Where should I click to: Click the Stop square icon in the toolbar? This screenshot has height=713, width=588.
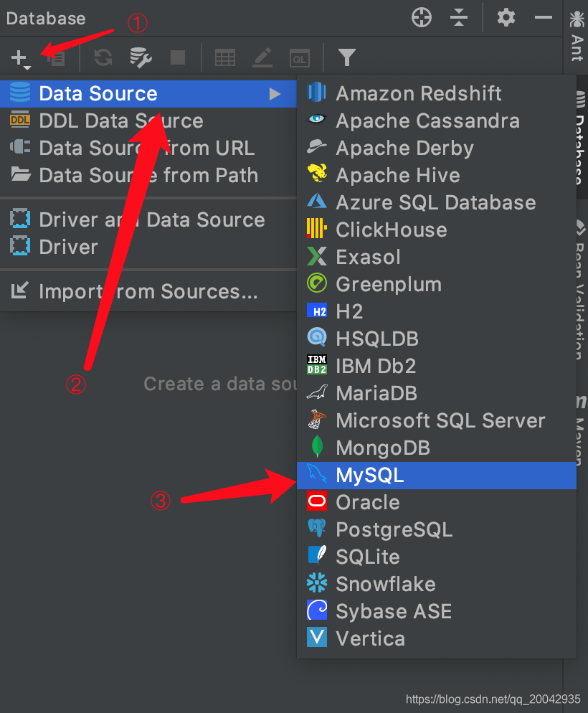click(177, 57)
